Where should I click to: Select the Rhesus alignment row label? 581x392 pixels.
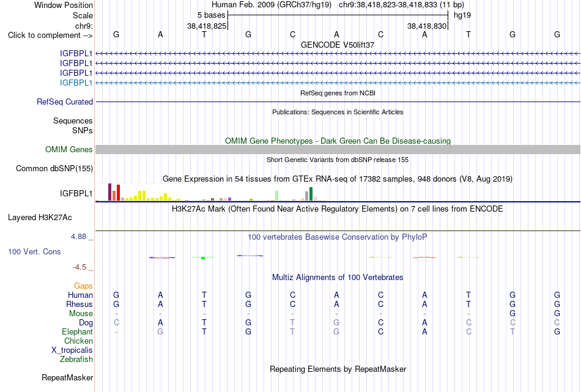click(x=80, y=304)
